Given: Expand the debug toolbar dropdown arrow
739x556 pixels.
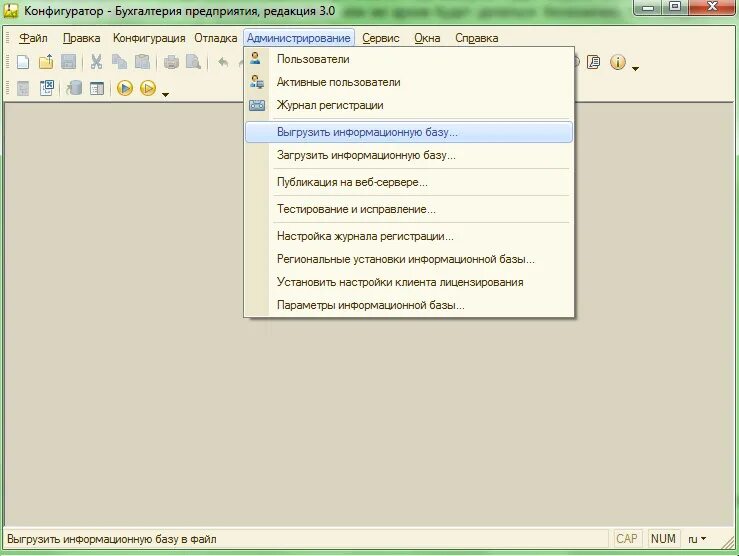Looking at the screenshot, I should pos(165,95).
